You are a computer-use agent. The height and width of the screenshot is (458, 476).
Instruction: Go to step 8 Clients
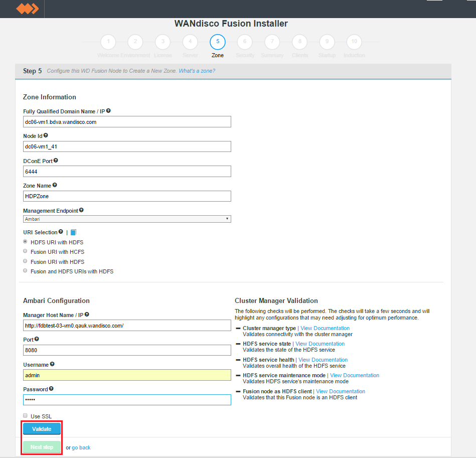[x=299, y=42]
